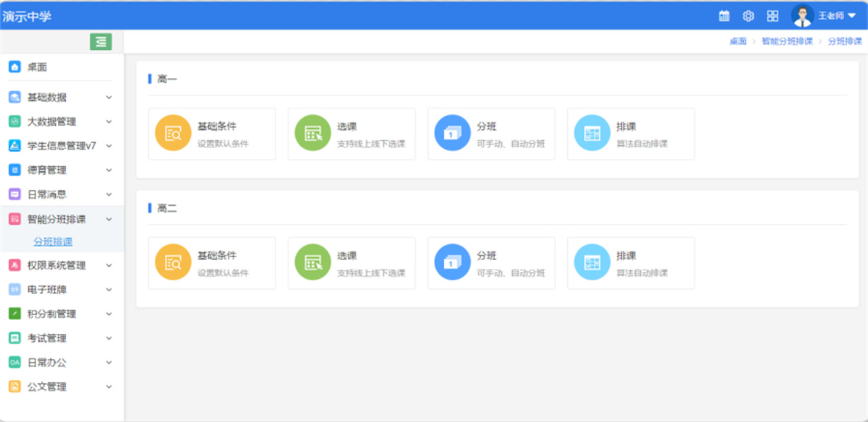Click 桌面 in the breadcrumb
The width and height of the screenshot is (868, 422).
click(737, 42)
